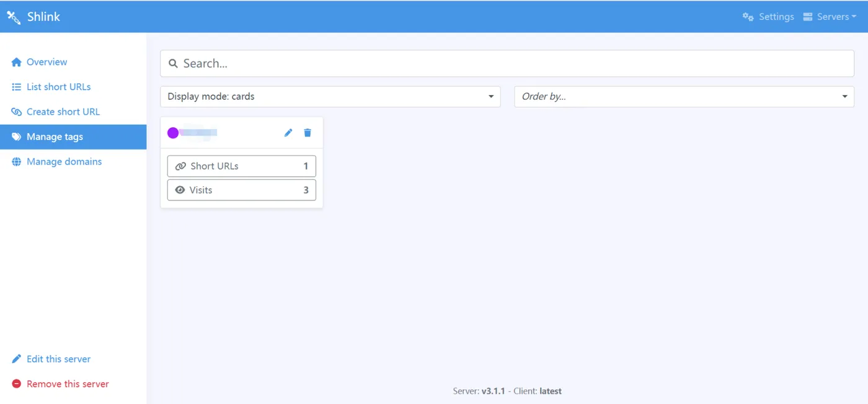Click the Settings gears icon
Viewport: 868px width, 404px height.
[x=748, y=17]
